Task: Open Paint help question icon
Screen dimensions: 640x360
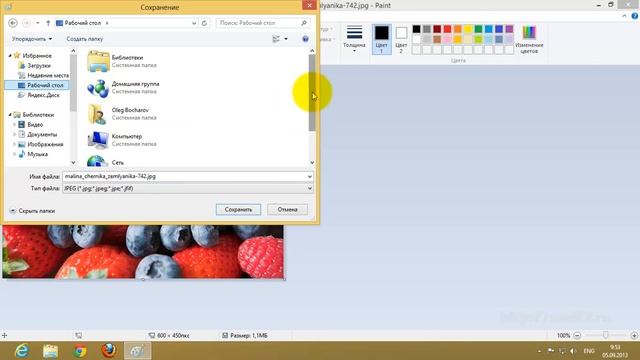Action: click(x=635, y=16)
